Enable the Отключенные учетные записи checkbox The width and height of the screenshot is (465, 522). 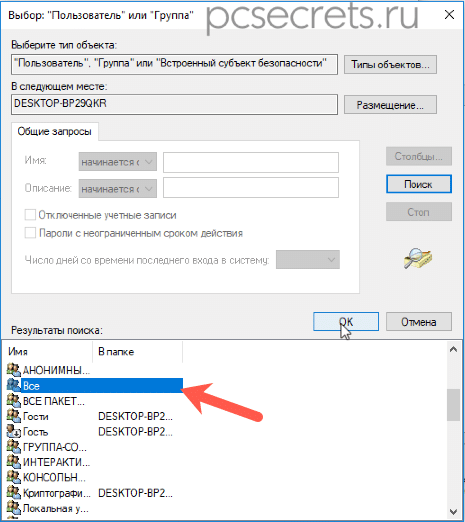coord(30,215)
